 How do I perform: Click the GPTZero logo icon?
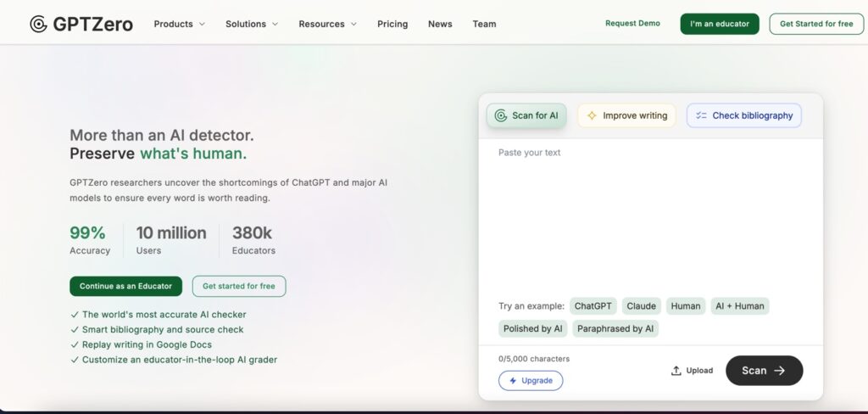point(38,24)
